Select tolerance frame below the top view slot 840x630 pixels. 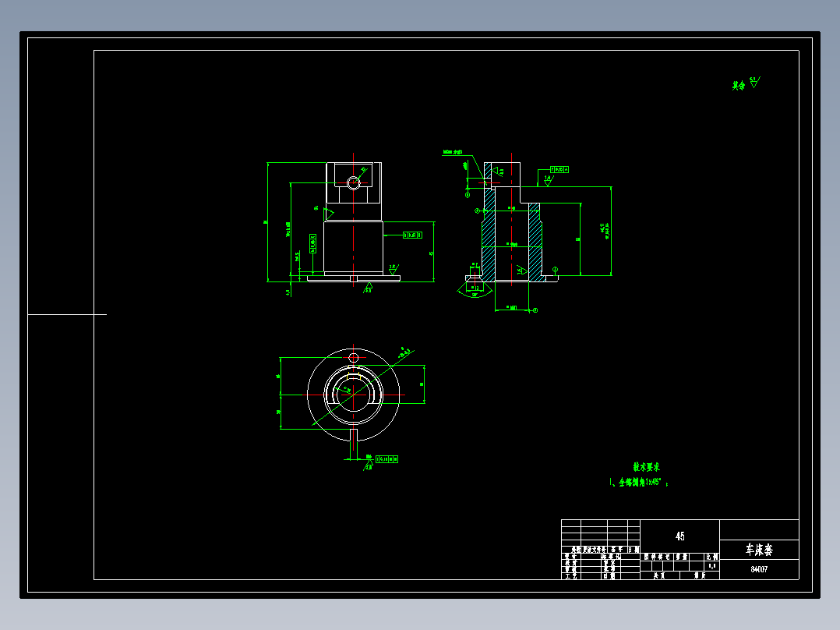point(386,459)
